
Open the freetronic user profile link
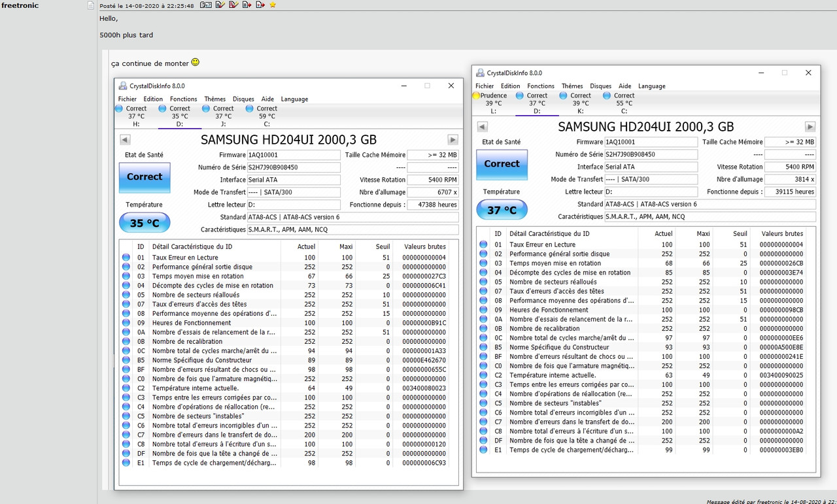pyautogui.click(x=20, y=6)
